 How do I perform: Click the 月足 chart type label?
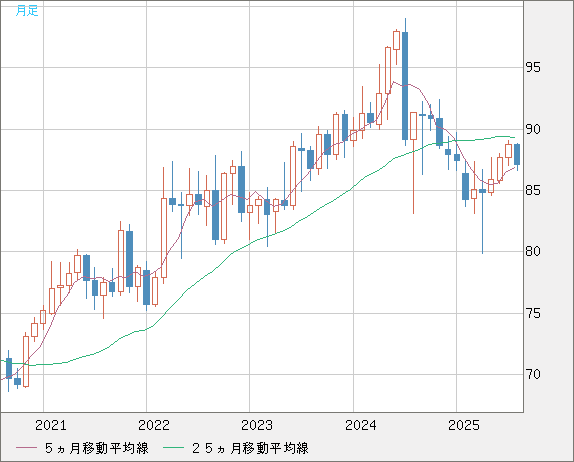pos(27,11)
